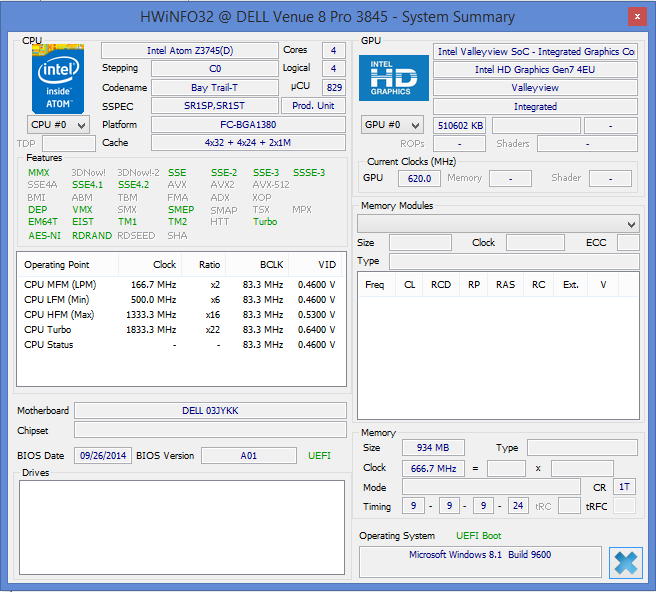Click the Microsoft Windows 8.1 Build 9600 field

479,555
